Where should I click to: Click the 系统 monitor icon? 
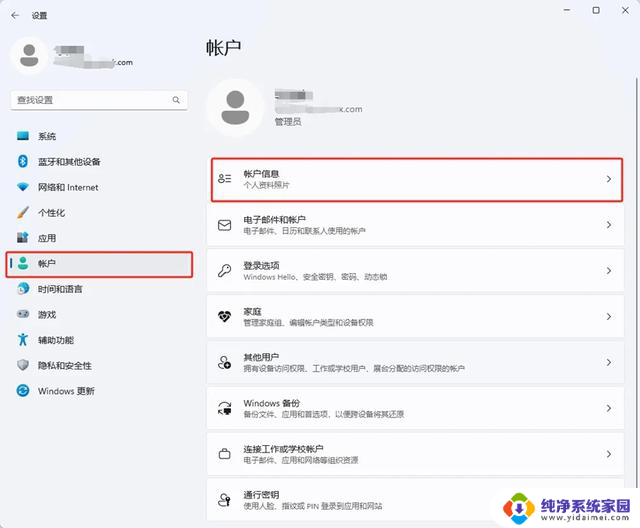coord(23,136)
